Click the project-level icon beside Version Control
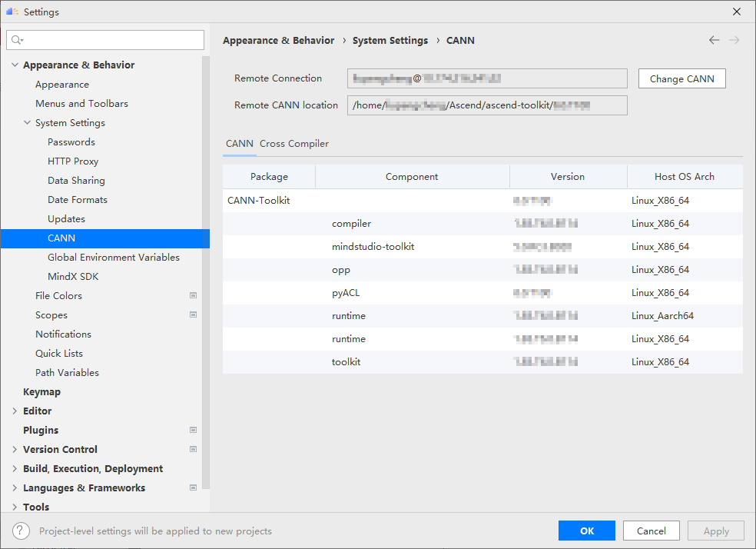Image resolution: width=756 pixels, height=549 pixels. click(194, 449)
